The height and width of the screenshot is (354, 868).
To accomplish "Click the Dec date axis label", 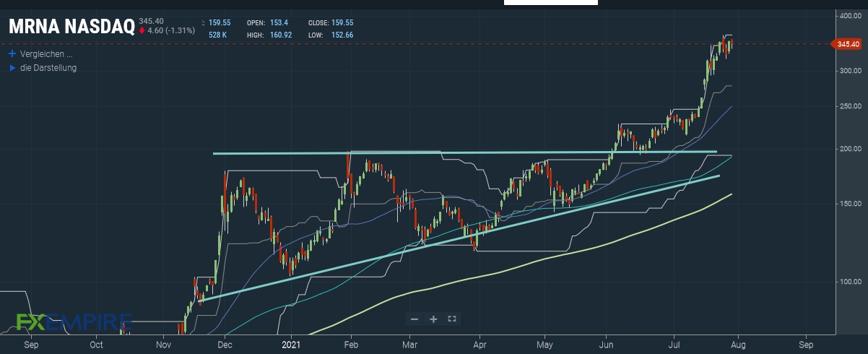I will [x=225, y=345].
